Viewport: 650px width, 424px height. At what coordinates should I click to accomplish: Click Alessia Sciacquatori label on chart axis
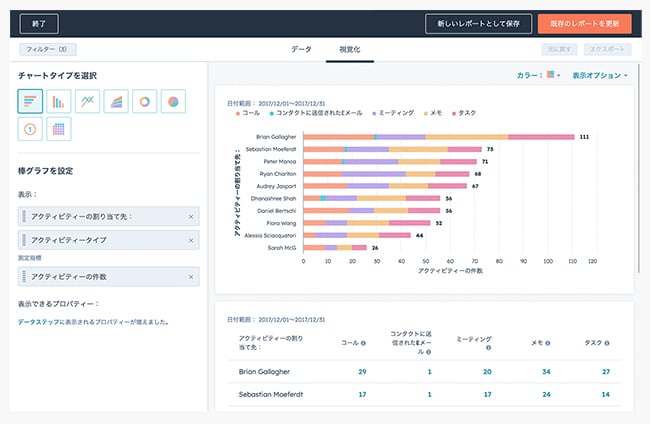(270, 235)
